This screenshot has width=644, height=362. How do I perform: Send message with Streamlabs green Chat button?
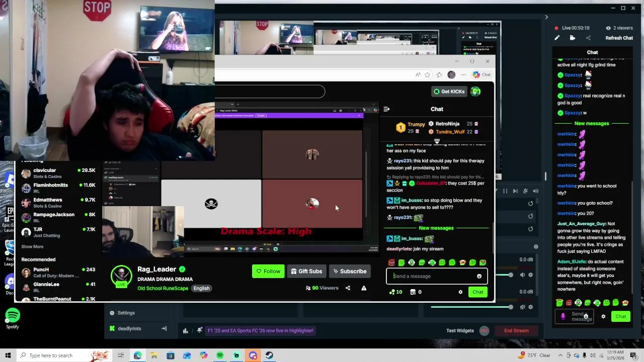click(621, 316)
